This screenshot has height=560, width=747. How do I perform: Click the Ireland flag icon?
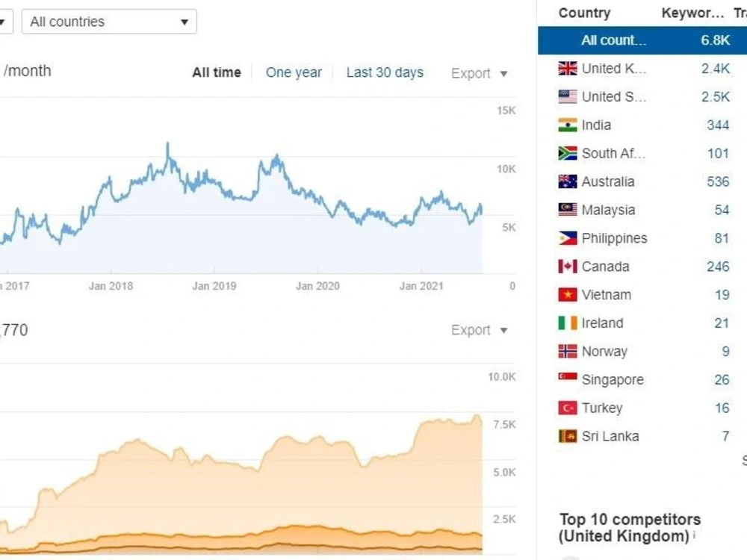(568, 323)
